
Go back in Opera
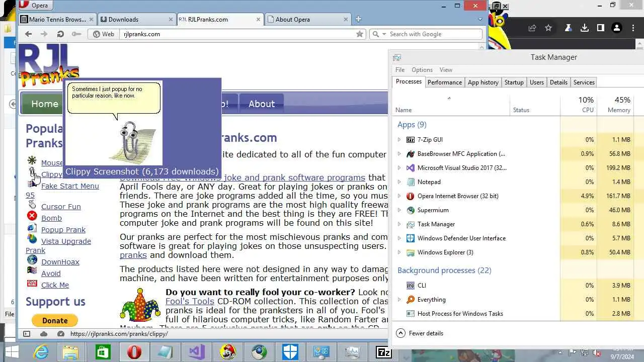(28, 34)
